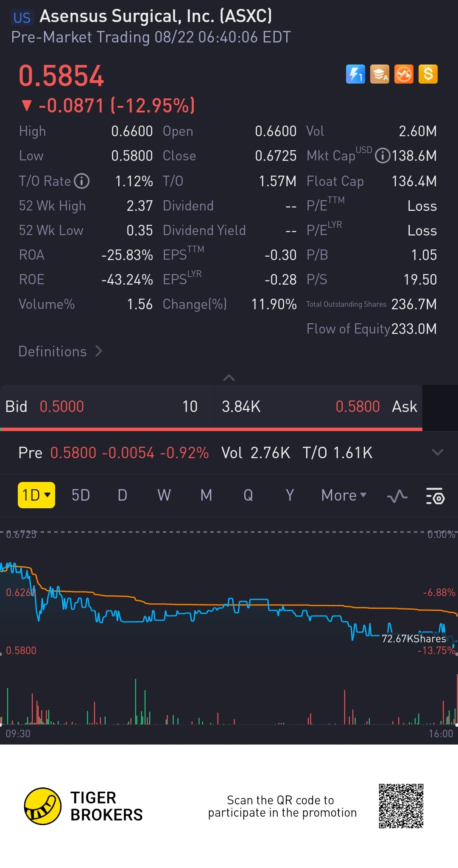Tap the Float Cap value 136.4M
458x868 pixels.
pos(414,181)
